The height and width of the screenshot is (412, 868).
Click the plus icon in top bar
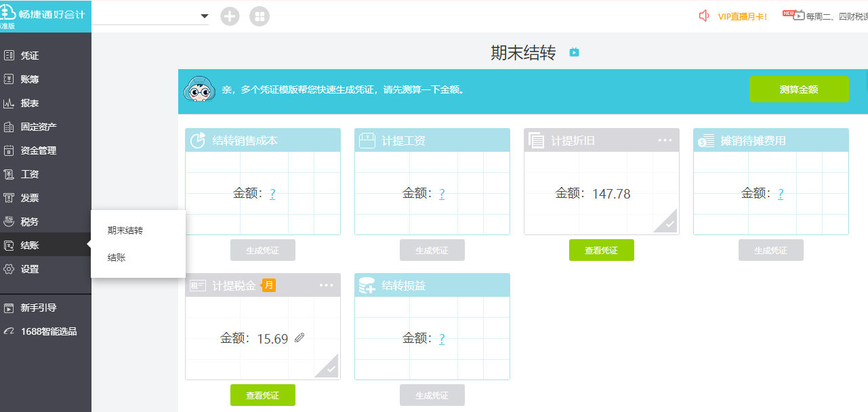click(230, 16)
